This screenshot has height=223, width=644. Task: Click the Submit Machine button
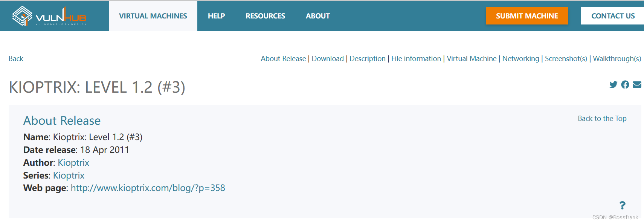527,16
